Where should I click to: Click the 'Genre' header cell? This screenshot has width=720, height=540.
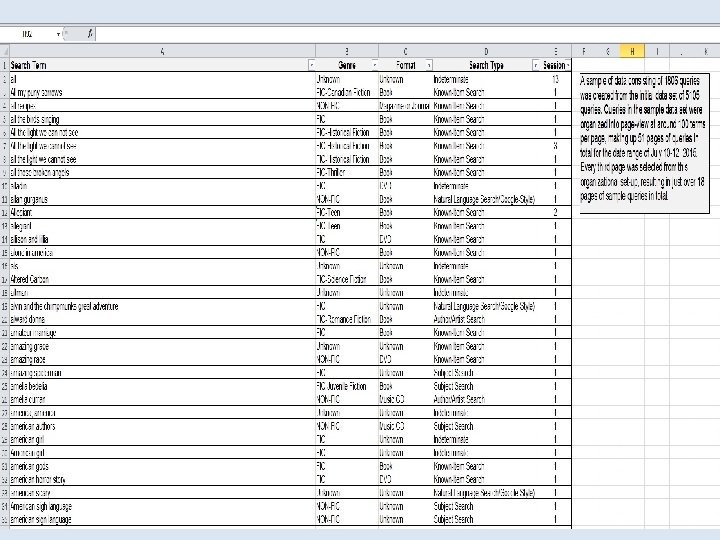coord(347,65)
